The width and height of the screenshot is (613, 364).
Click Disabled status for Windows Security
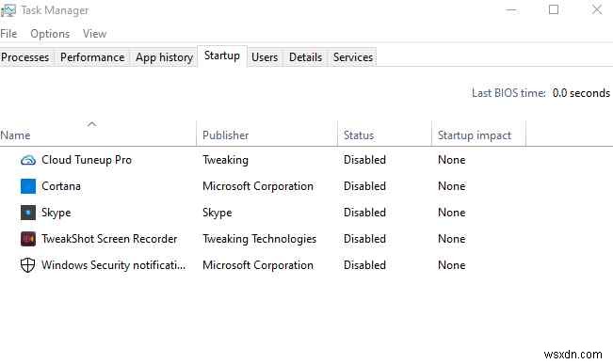point(364,265)
